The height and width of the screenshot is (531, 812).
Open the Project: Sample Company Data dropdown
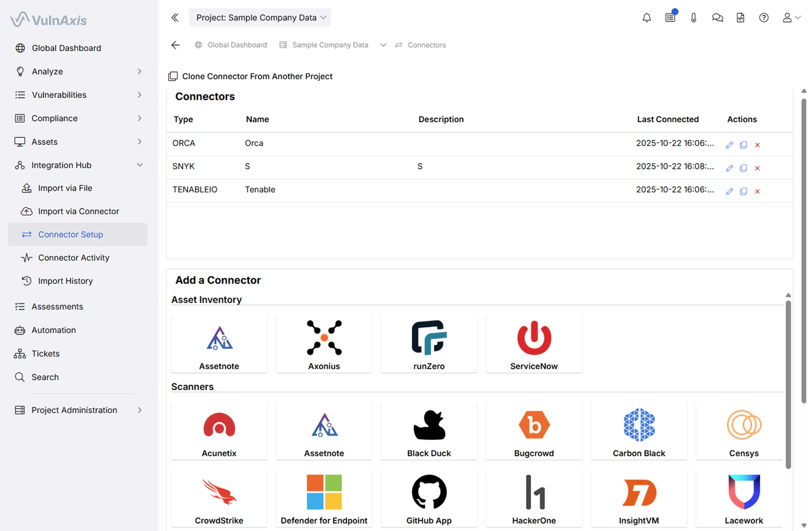pyautogui.click(x=260, y=18)
